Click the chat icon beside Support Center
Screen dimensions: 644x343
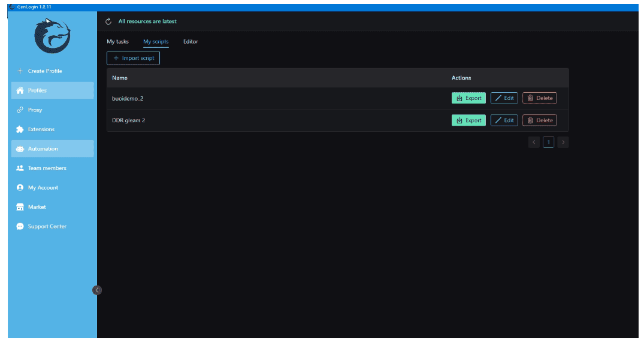(20, 226)
